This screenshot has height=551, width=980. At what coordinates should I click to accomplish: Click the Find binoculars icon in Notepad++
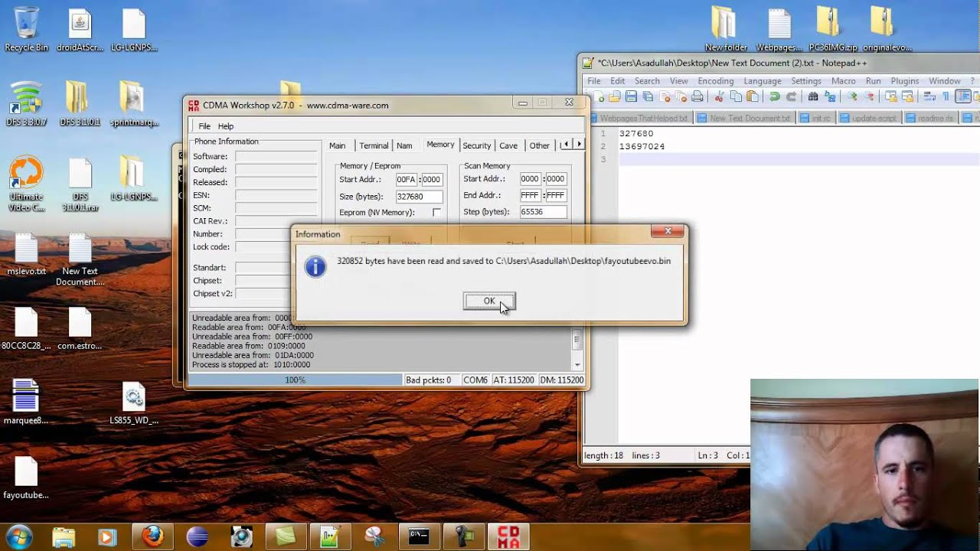(813, 96)
